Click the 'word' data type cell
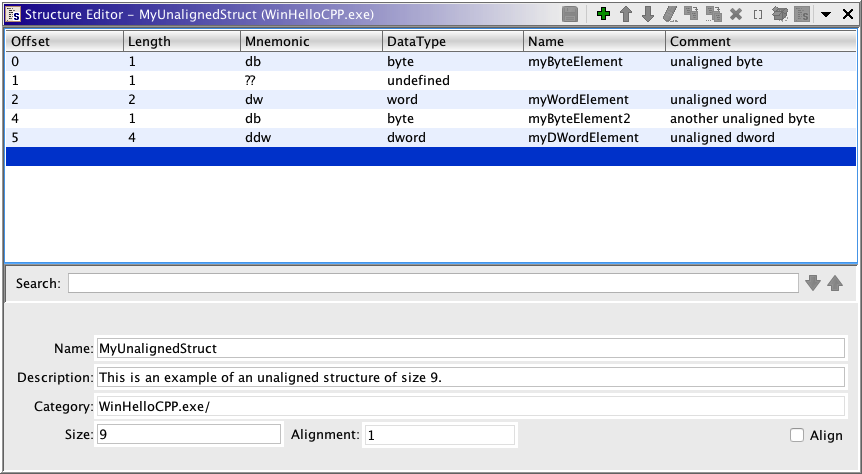 [x=452, y=100]
